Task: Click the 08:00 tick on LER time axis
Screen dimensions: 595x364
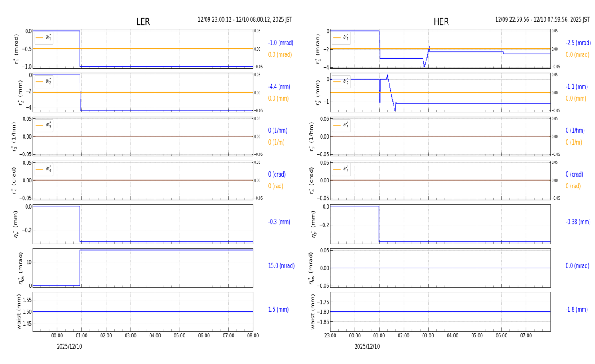Action: pyautogui.click(x=253, y=336)
